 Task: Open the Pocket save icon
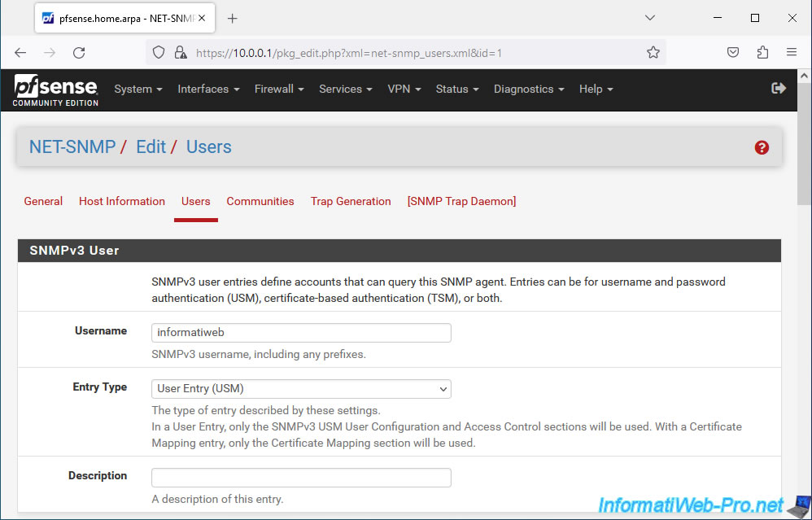[733, 52]
